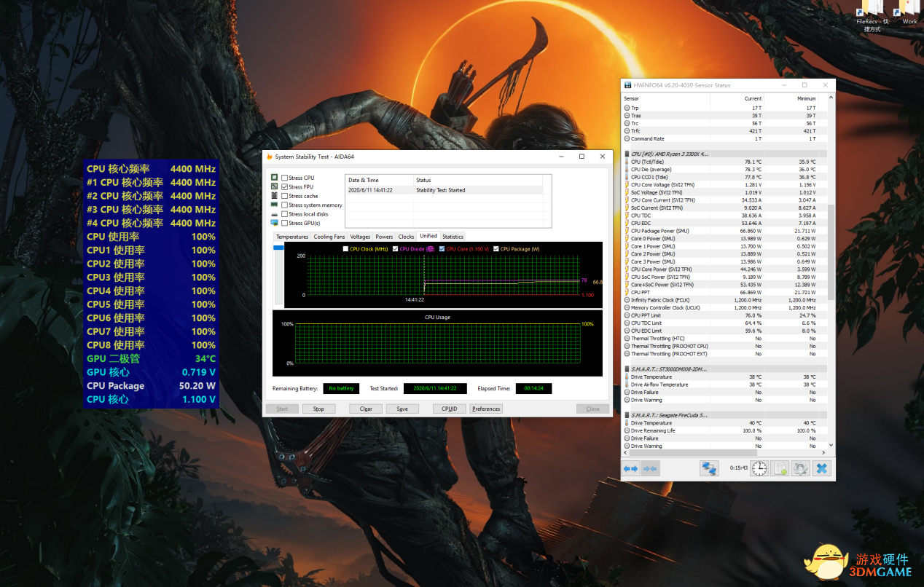Open CPUID button

[x=450, y=409]
